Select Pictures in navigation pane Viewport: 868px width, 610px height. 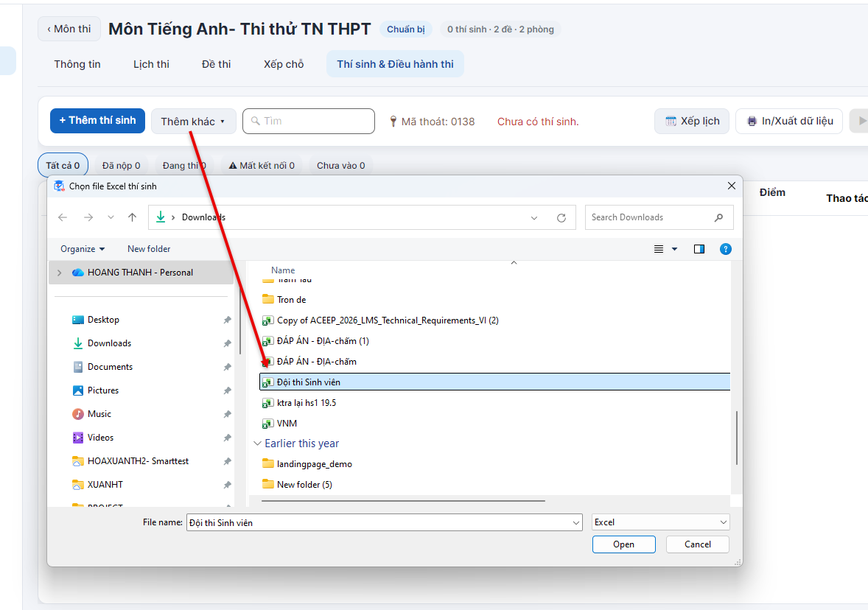pos(103,390)
